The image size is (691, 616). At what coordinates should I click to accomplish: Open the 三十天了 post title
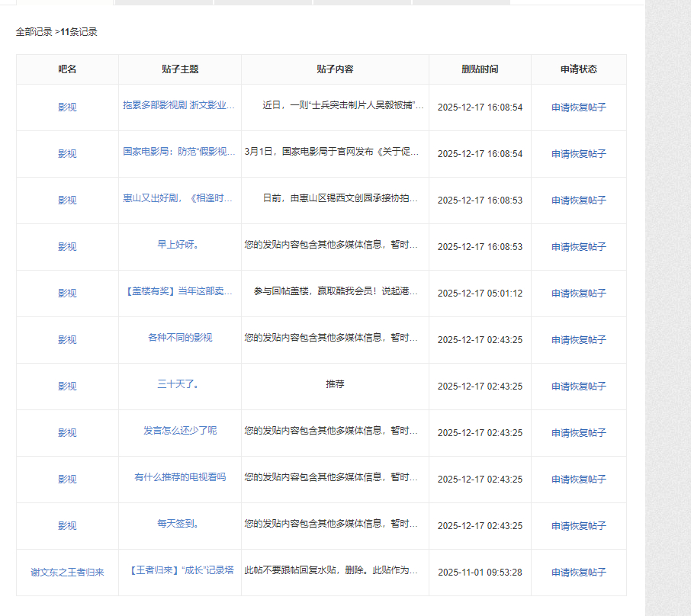point(179,384)
